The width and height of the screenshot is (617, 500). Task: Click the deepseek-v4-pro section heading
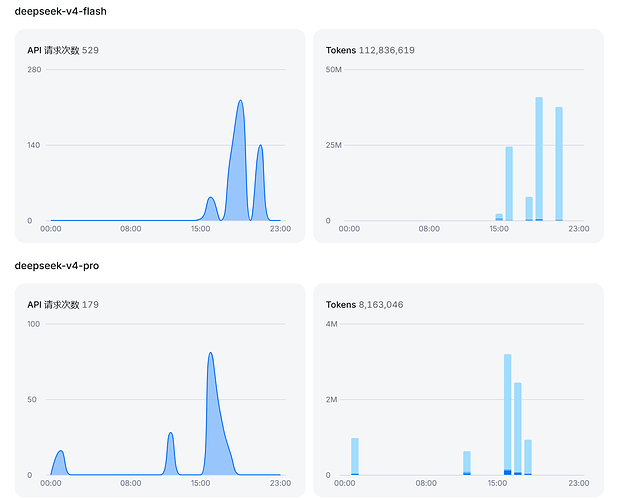[x=57, y=266]
